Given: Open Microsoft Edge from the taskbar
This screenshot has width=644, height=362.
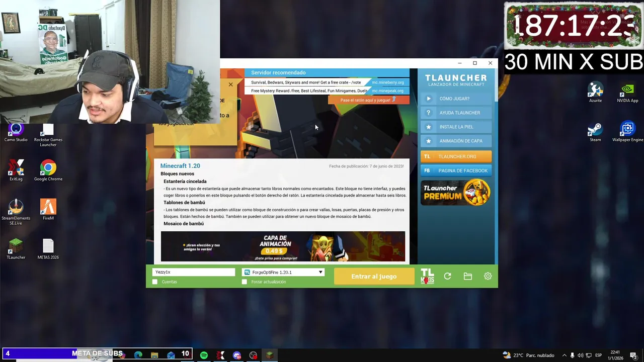Looking at the screenshot, I should [x=138, y=355].
